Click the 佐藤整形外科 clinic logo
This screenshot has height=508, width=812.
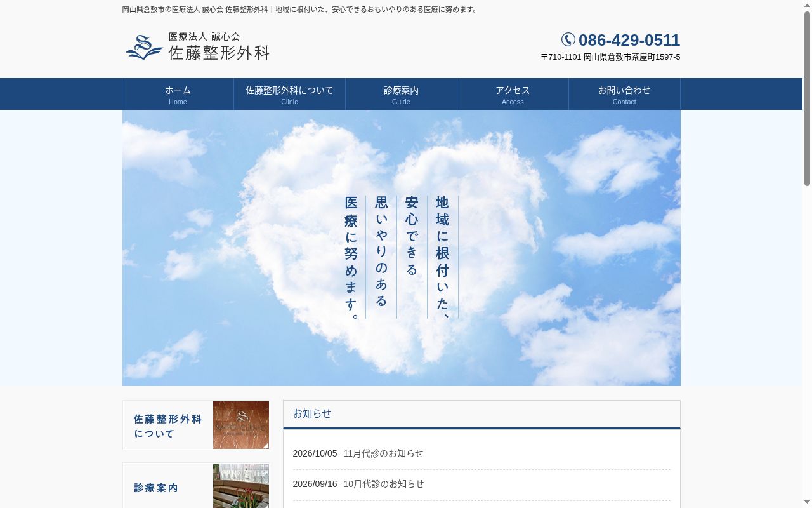coord(198,47)
